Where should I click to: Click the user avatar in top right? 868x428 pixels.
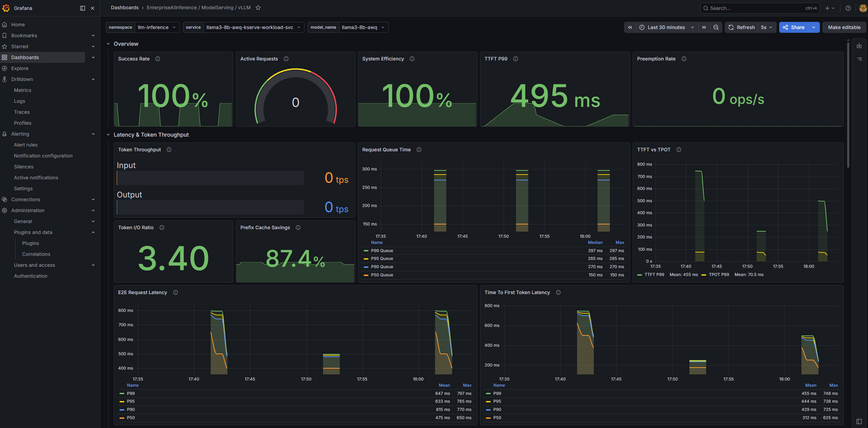(863, 8)
